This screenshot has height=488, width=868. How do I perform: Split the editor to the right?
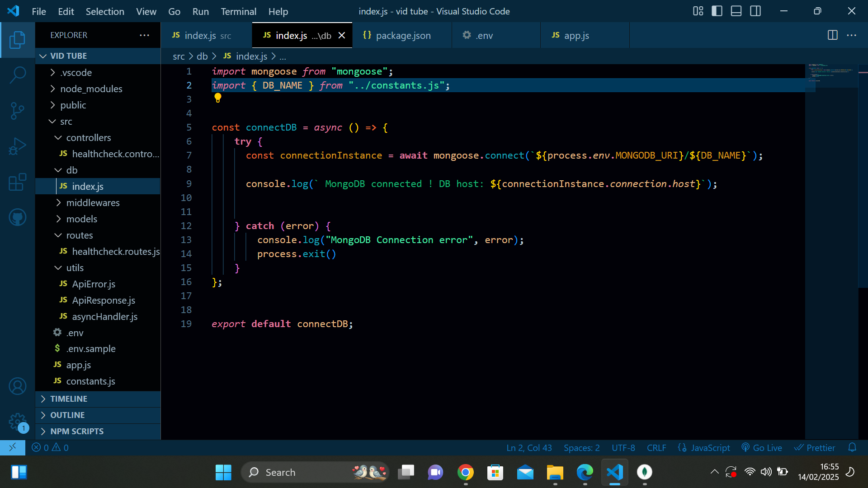tap(832, 35)
